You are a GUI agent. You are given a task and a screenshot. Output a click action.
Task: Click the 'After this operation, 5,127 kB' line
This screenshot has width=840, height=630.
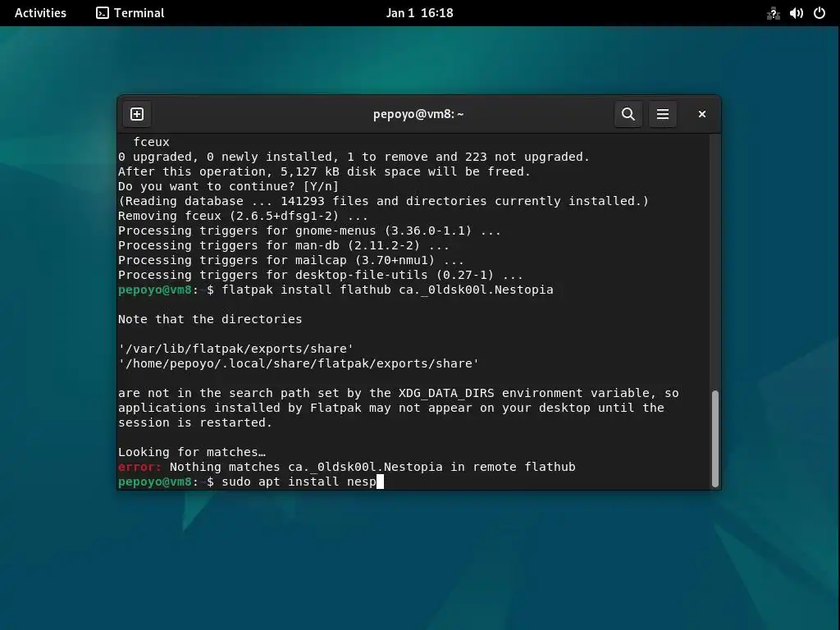click(324, 171)
